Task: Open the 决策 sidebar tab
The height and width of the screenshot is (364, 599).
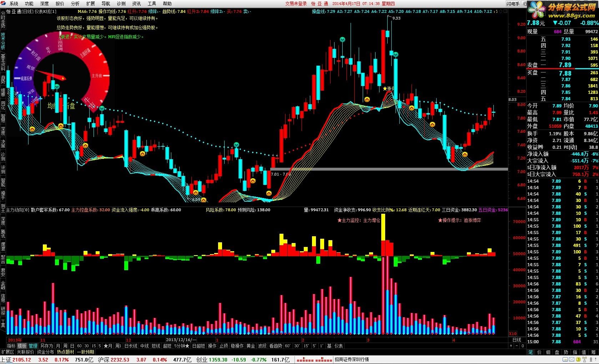Action: click(x=3, y=143)
